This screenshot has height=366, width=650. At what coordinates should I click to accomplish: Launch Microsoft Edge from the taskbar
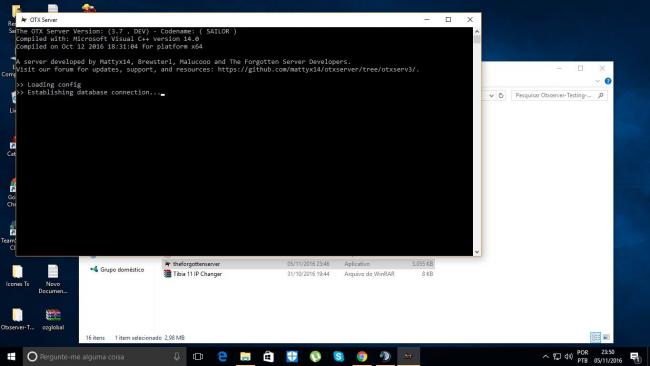(x=222, y=356)
